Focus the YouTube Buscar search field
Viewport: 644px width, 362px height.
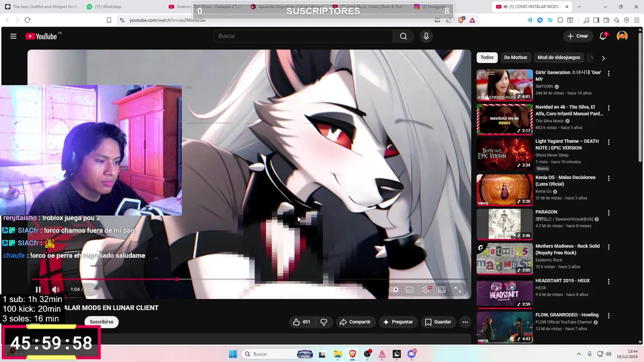pyautogui.click(x=303, y=36)
